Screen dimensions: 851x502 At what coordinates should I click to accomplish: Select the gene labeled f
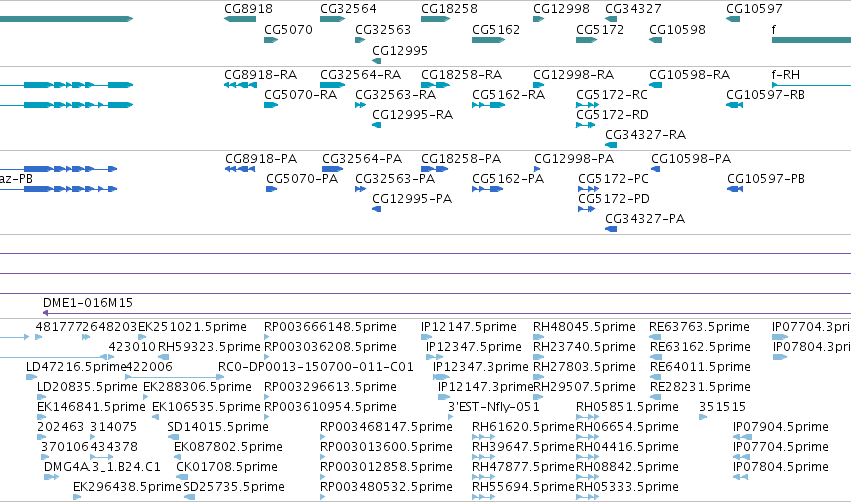pos(774,29)
